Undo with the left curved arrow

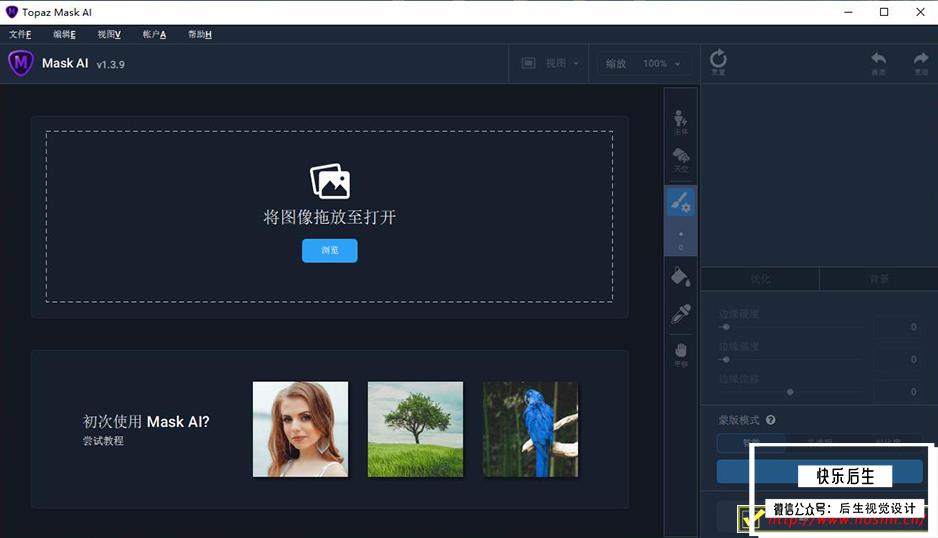click(878, 59)
